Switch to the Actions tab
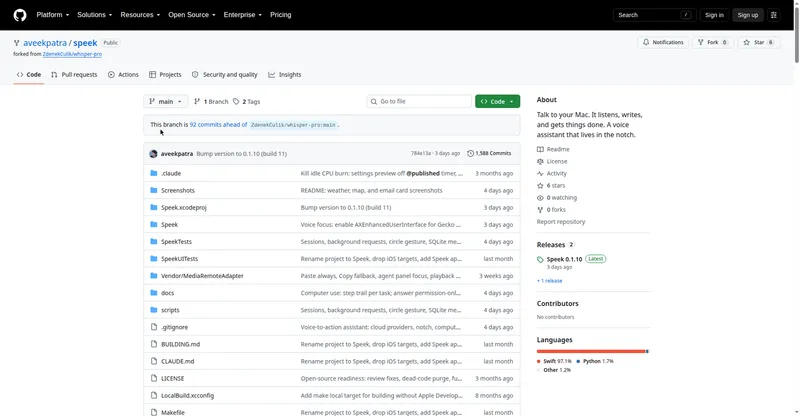 click(123, 75)
